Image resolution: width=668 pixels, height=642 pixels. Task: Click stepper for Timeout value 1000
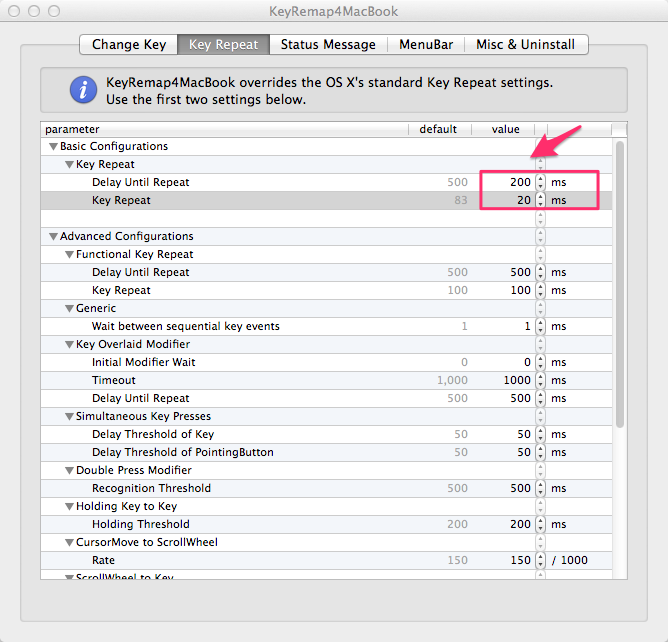[540, 380]
